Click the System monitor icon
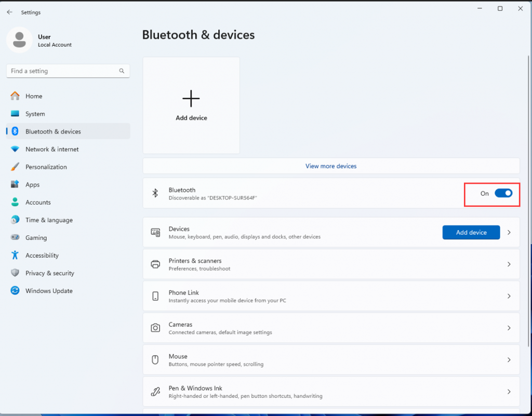This screenshot has width=532, height=416. click(x=15, y=114)
